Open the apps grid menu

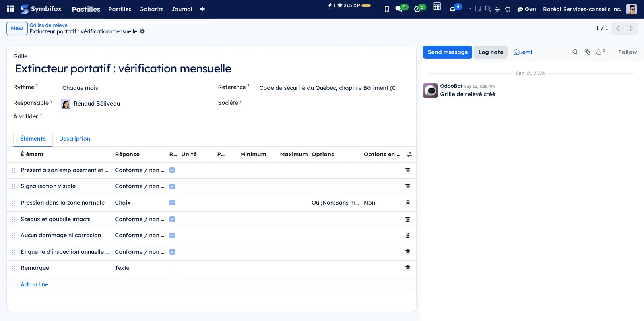[11, 9]
